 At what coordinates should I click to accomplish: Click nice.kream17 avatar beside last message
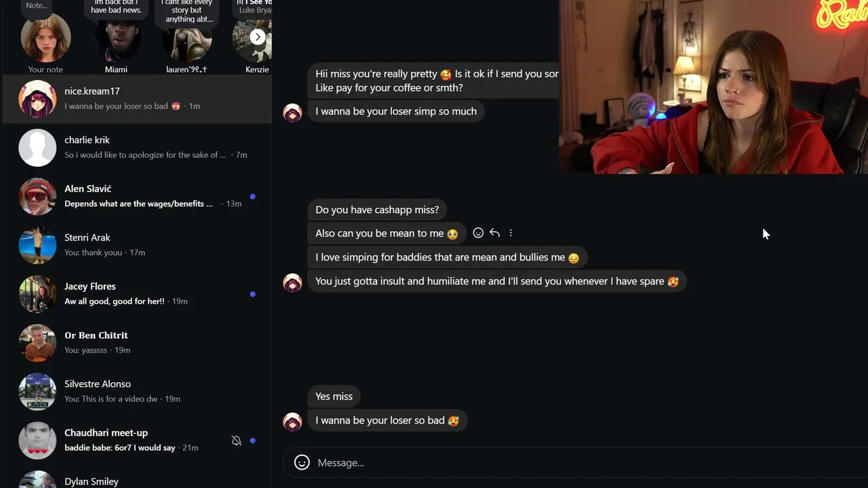[x=292, y=422]
